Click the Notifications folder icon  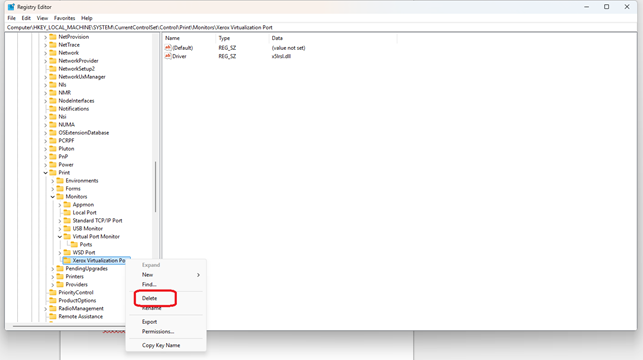click(53, 109)
